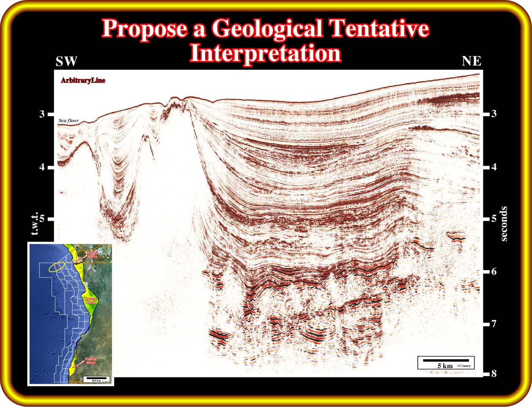
Task: Click the left axis value 3
Action: (42, 114)
